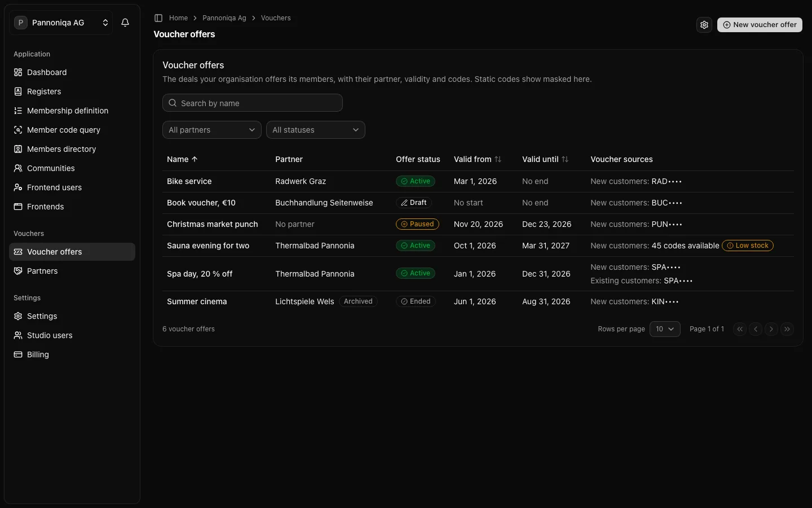The height and width of the screenshot is (508, 812).
Task: Click the Registers sidebar icon
Action: point(18,91)
